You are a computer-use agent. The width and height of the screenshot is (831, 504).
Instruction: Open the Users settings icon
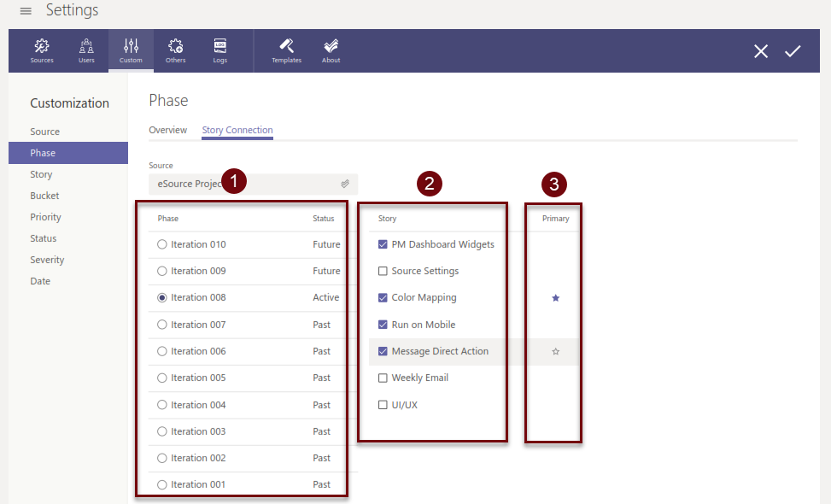tap(86, 50)
